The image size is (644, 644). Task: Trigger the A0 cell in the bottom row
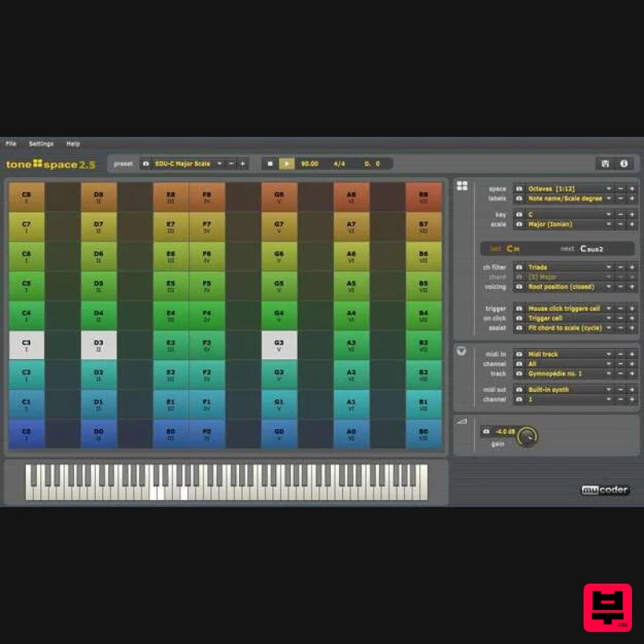351,434
